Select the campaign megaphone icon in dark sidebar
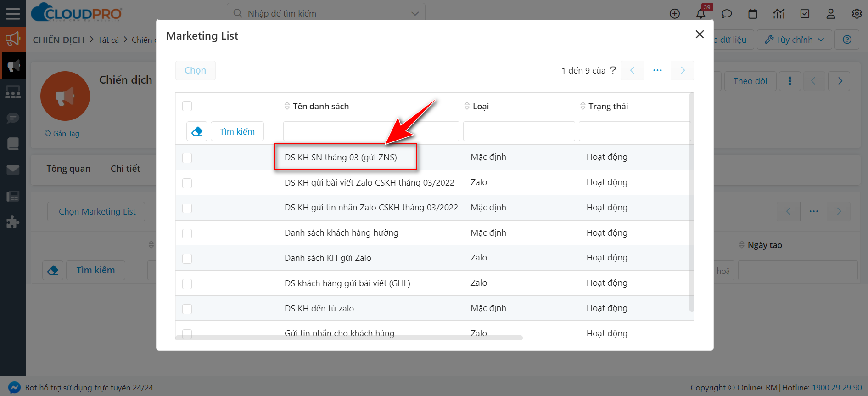868x396 pixels. (x=13, y=66)
